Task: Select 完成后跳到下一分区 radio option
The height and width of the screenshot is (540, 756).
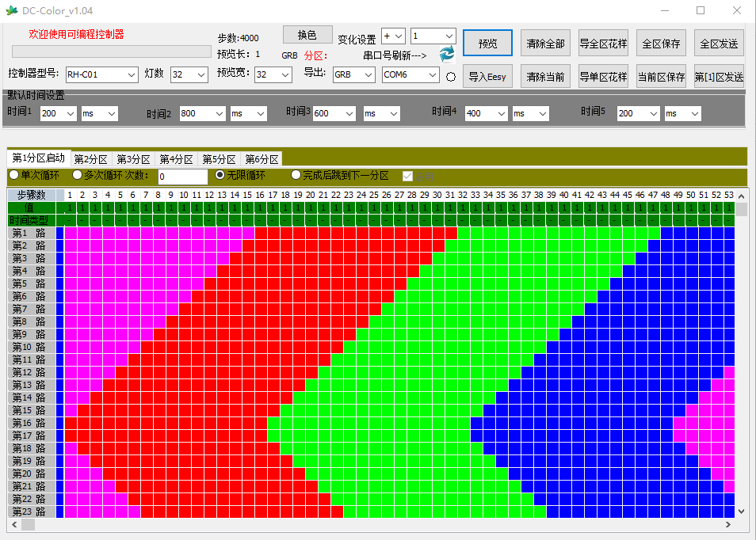Action: (x=296, y=175)
